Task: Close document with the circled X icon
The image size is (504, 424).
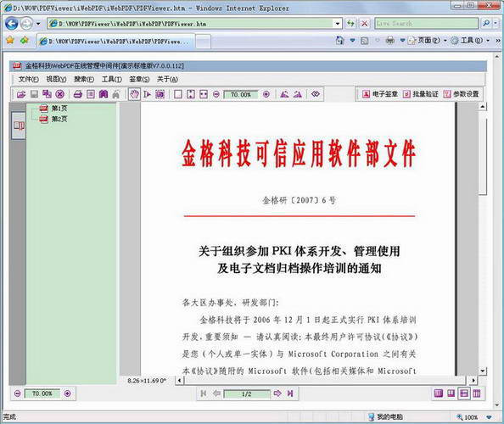Action: pyautogui.click(x=59, y=94)
